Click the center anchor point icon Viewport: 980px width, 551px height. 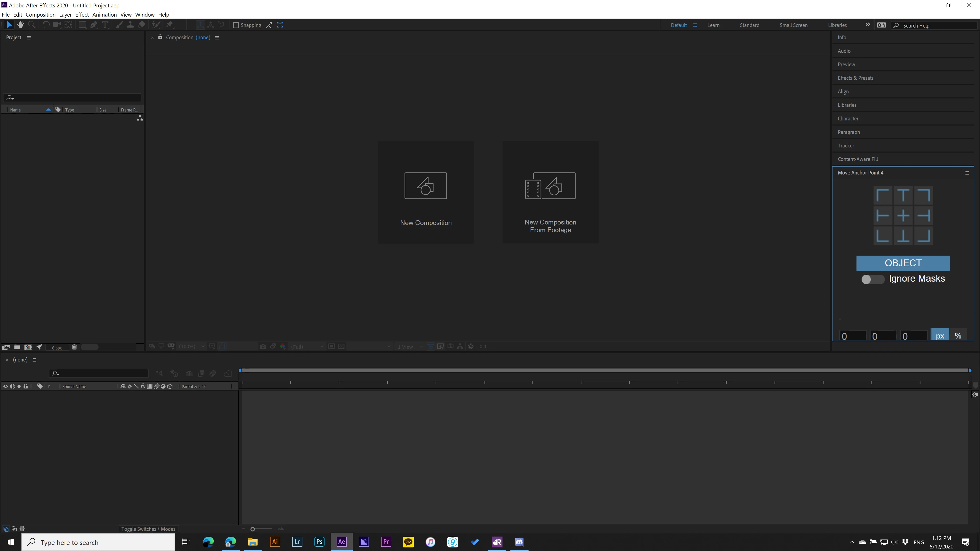(x=903, y=216)
